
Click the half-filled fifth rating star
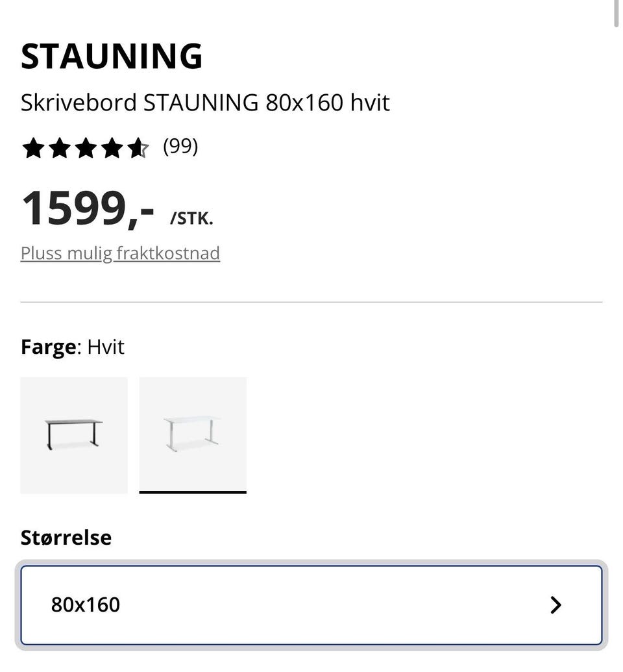138,148
